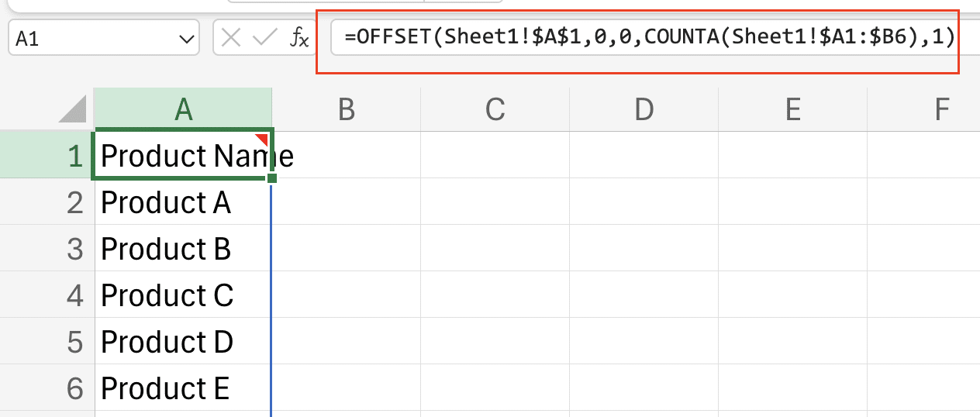Click the Select All corner triangle
Viewport: 980px width, 417px height.
pos(74,110)
